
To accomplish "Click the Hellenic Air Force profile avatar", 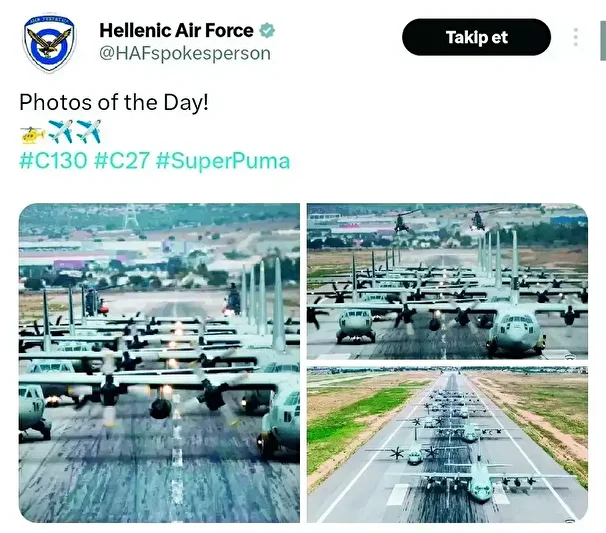I will [49, 43].
